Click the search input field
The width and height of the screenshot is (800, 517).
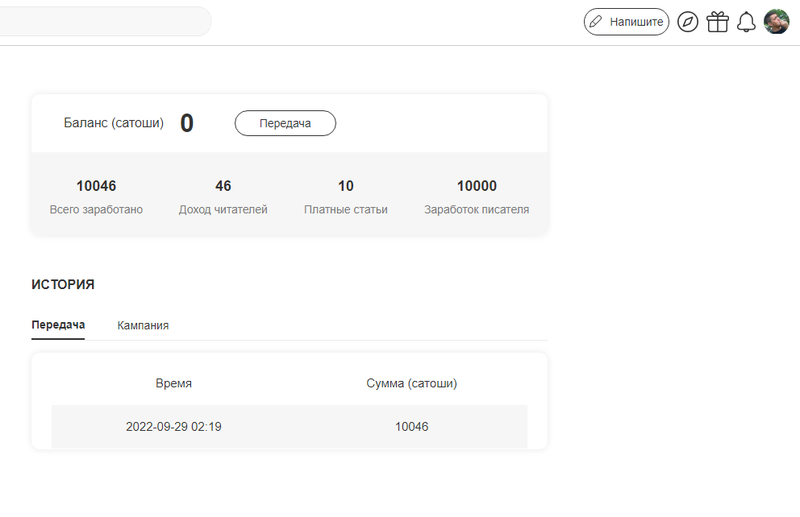point(105,21)
